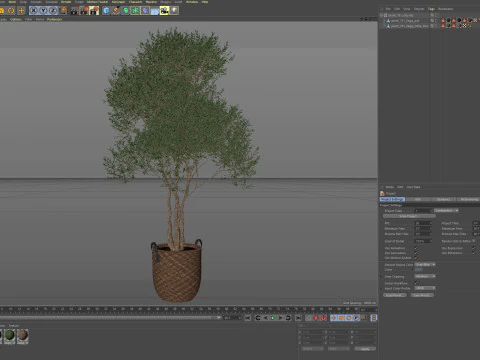
Task: Expand the top object in Object Manager
Action: pos(381,15)
